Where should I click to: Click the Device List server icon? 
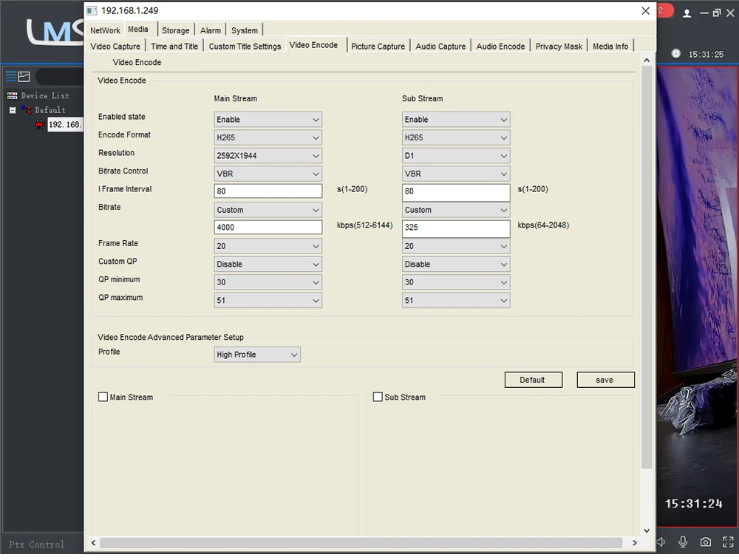coord(12,95)
